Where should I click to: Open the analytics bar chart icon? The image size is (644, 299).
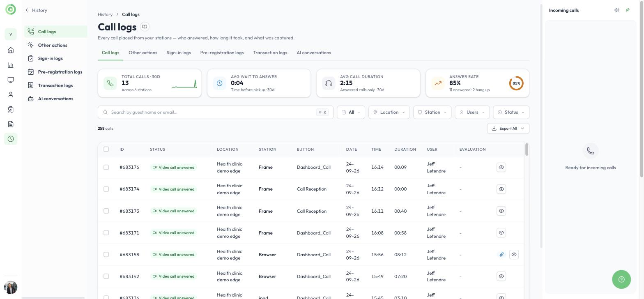click(11, 65)
